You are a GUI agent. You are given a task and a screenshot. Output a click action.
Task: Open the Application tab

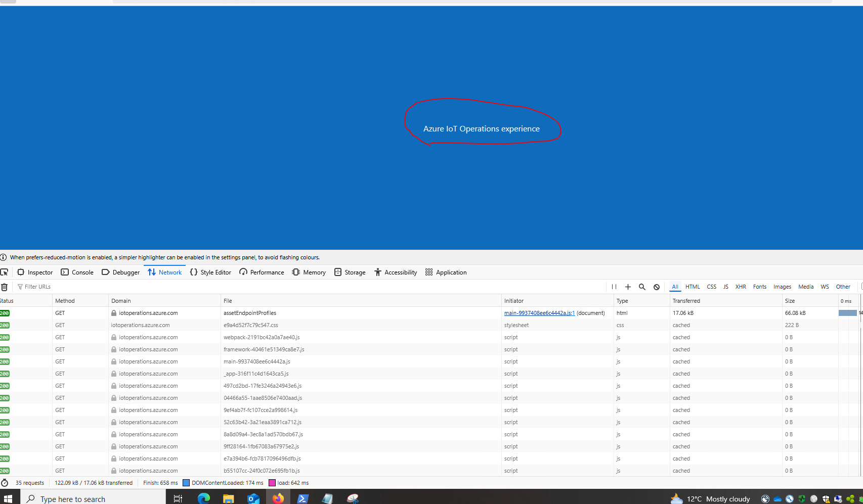(446, 272)
